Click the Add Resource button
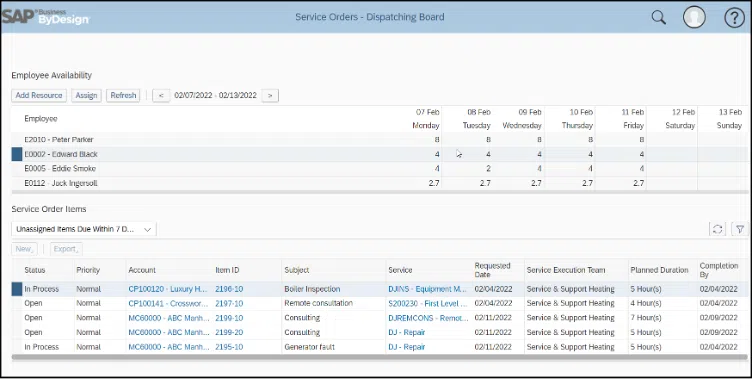This screenshot has height=380, width=755. (x=39, y=95)
